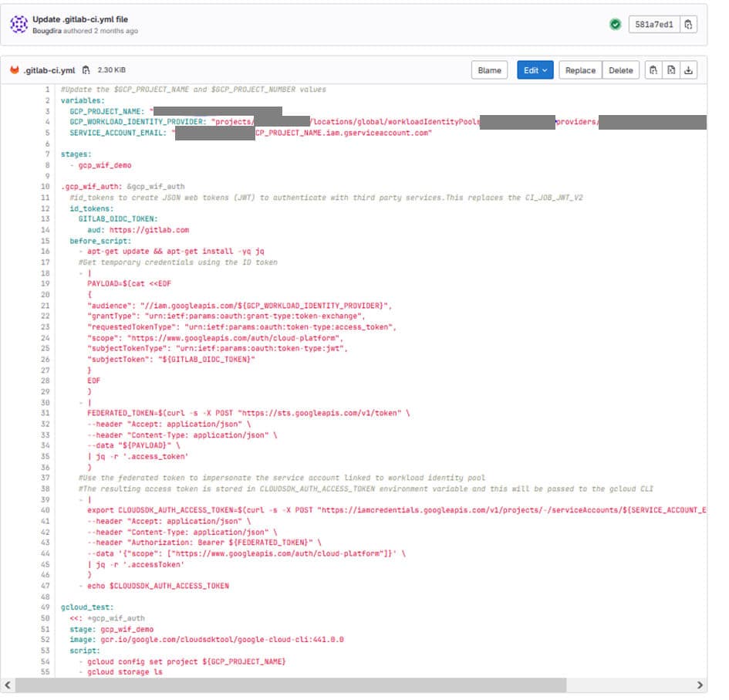Open Bougdira's commit avatar
The height and width of the screenshot is (700, 729).
(17, 23)
